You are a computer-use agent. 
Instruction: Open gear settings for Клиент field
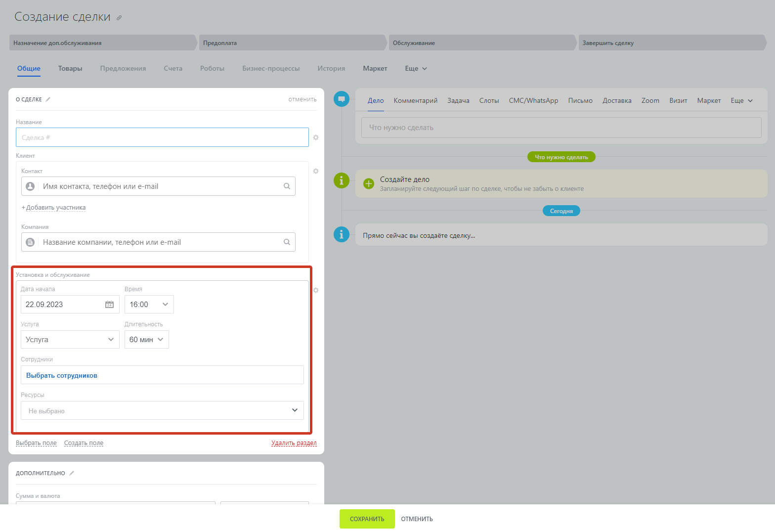click(316, 171)
